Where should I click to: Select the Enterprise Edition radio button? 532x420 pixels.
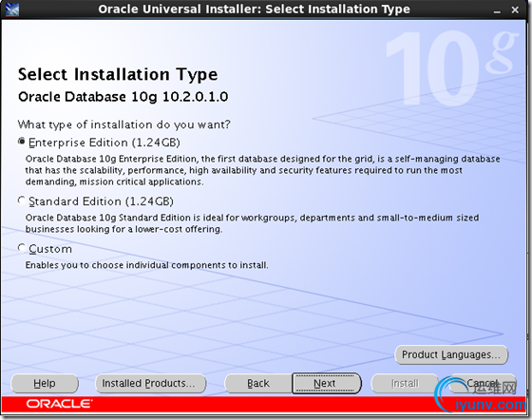coord(22,142)
